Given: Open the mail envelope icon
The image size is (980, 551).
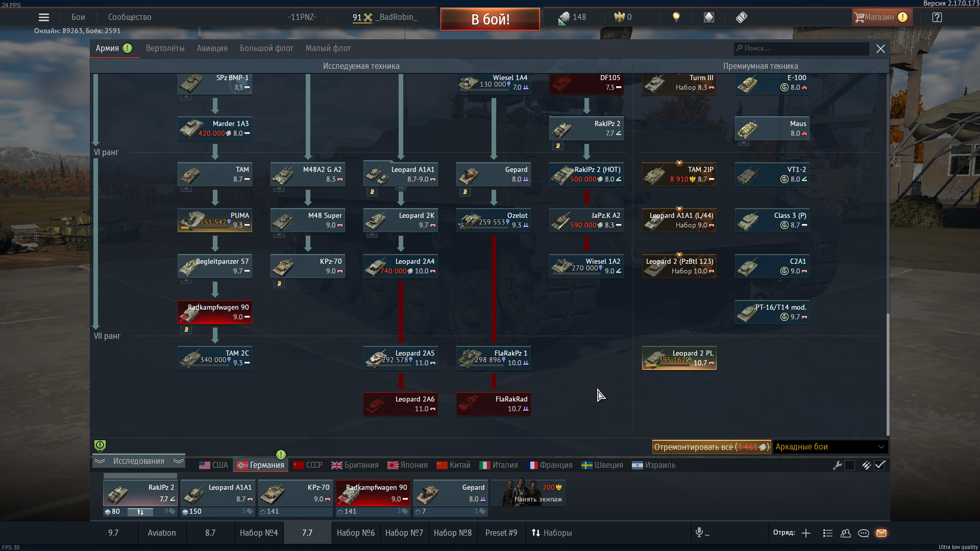Looking at the screenshot, I should [881, 533].
